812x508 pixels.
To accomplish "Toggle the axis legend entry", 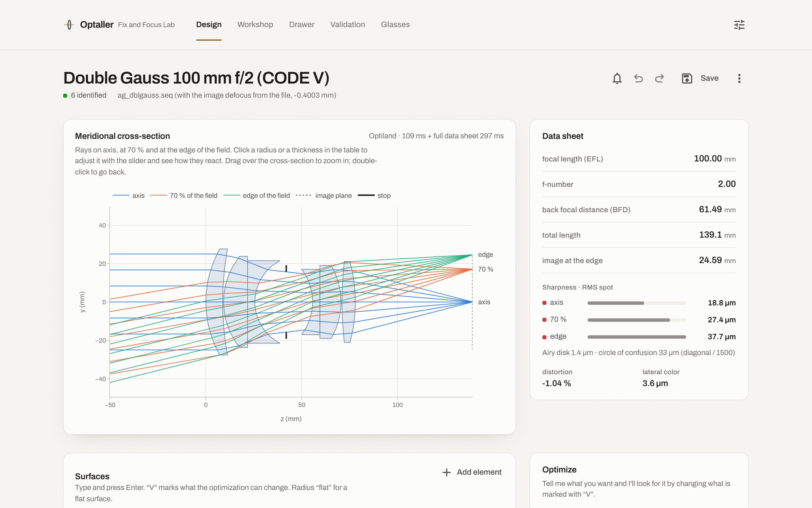I will coord(129,195).
